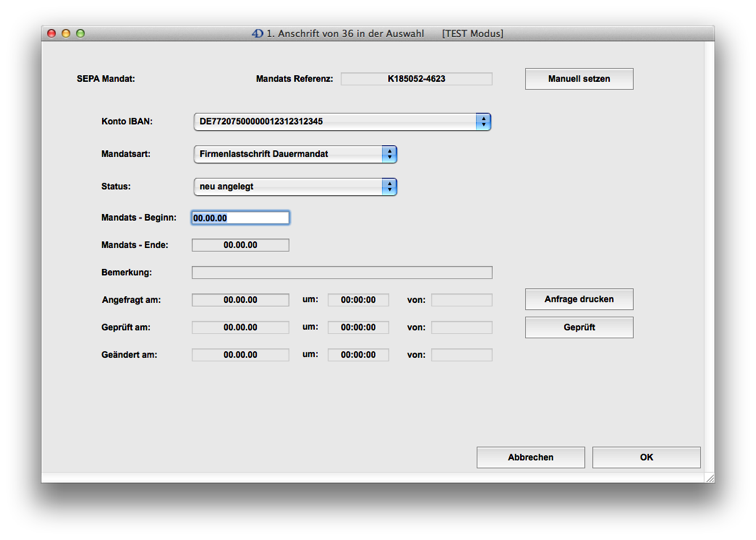Image resolution: width=756 pixels, height=540 pixels.
Task: Focus the Mandats - Beginn date field
Action: 240,218
